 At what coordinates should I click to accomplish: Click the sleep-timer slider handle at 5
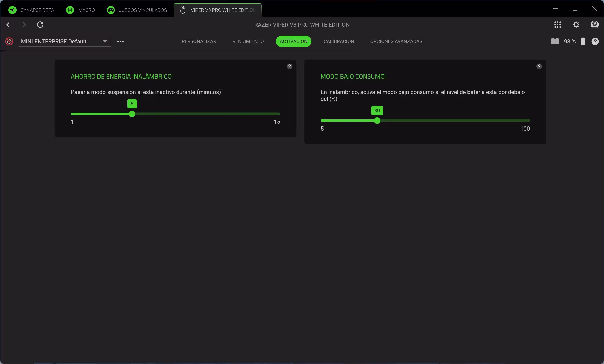132,114
